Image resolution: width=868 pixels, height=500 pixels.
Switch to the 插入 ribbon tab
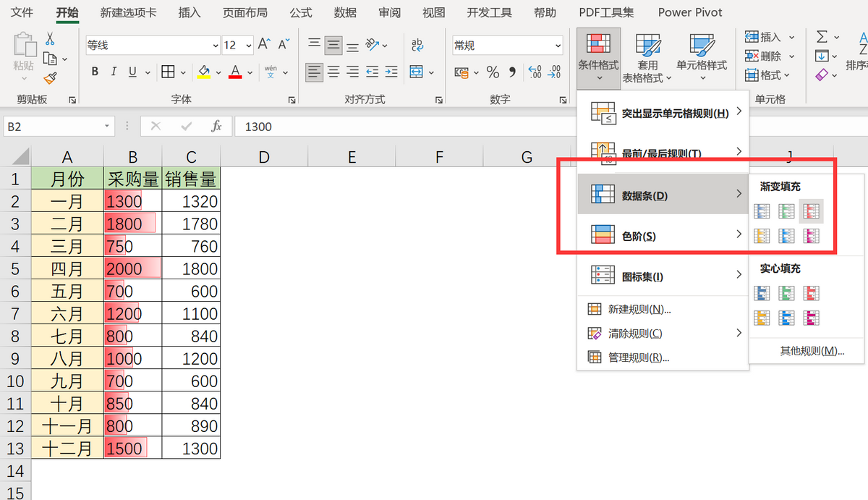pos(190,12)
